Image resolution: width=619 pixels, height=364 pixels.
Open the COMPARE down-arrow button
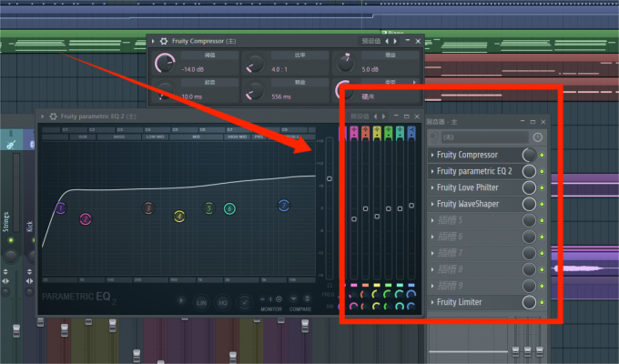click(x=293, y=298)
